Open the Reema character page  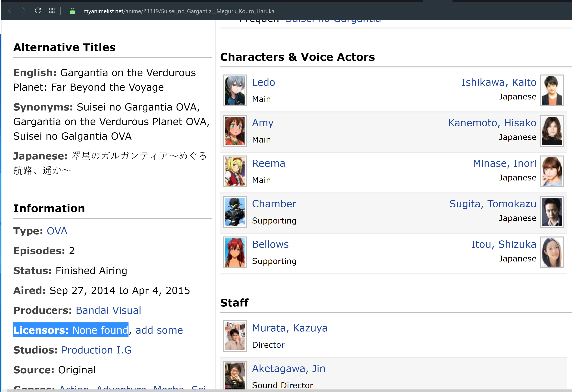click(x=269, y=163)
